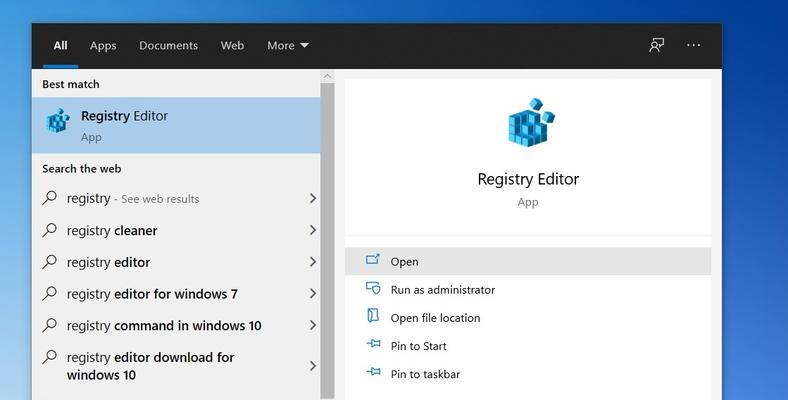The width and height of the screenshot is (788, 400).
Task: Click the Run as administrator shield icon
Action: 373,288
